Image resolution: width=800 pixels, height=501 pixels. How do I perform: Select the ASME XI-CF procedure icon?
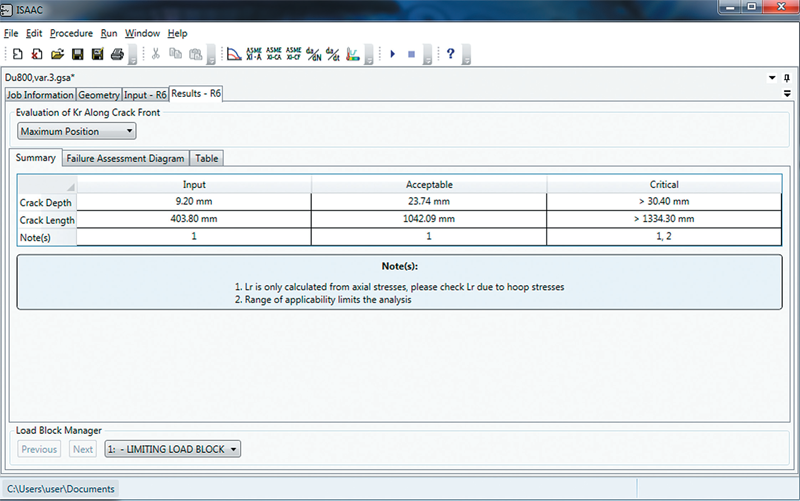[x=293, y=54]
